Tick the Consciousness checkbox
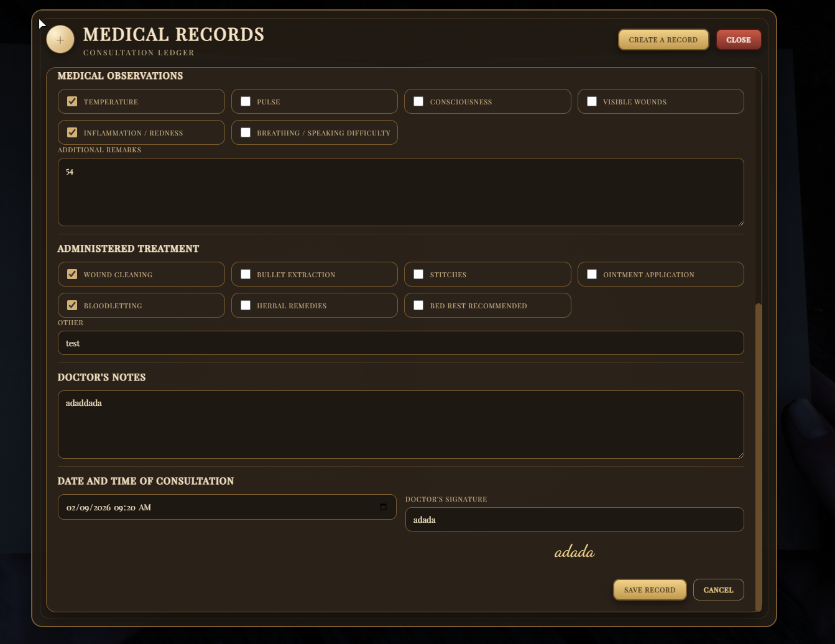 [418, 101]
